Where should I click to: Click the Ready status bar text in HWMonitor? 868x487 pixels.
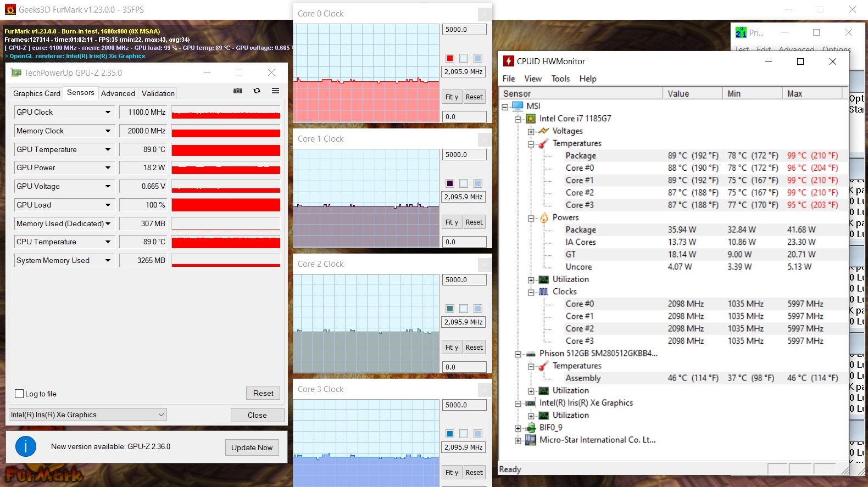pos(510,469)
